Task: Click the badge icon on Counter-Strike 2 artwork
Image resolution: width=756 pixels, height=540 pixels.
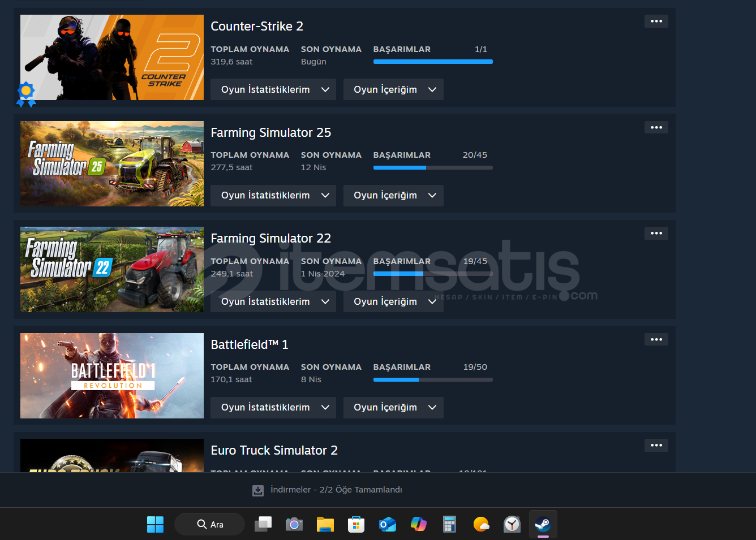Action: (x=26, y=94)
